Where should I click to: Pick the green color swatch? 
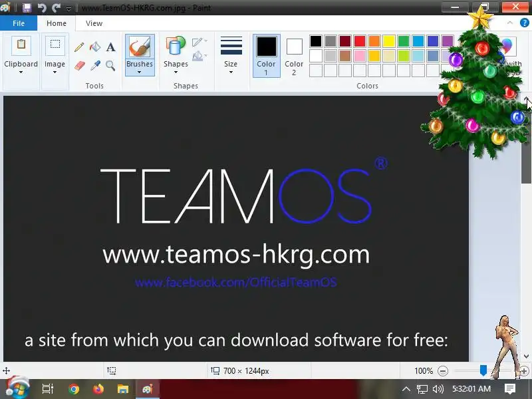[404, 41]
